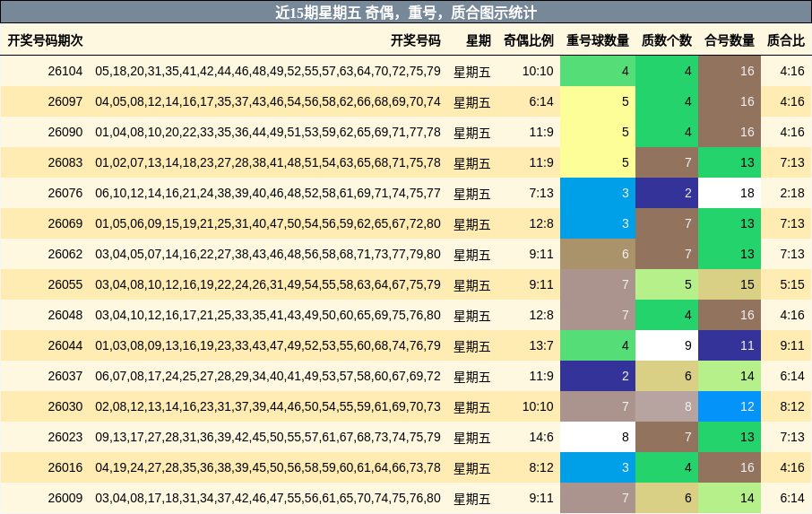Click the 合号数量 column header
The image size is (812, 514).
coord(730,40)
